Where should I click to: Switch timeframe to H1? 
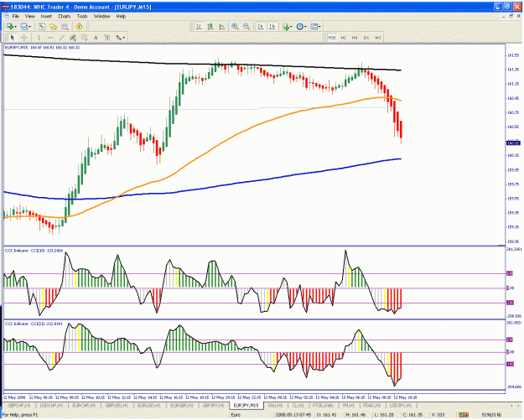343,38
